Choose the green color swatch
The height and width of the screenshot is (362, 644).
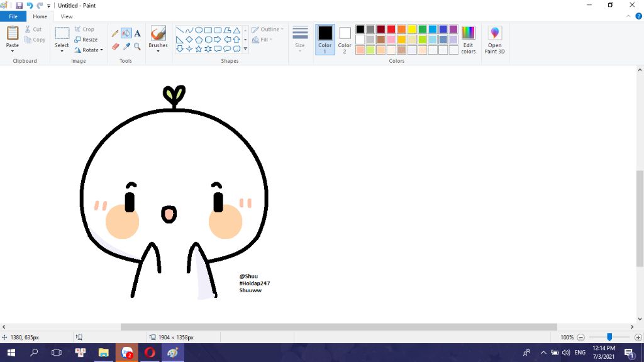422,29
